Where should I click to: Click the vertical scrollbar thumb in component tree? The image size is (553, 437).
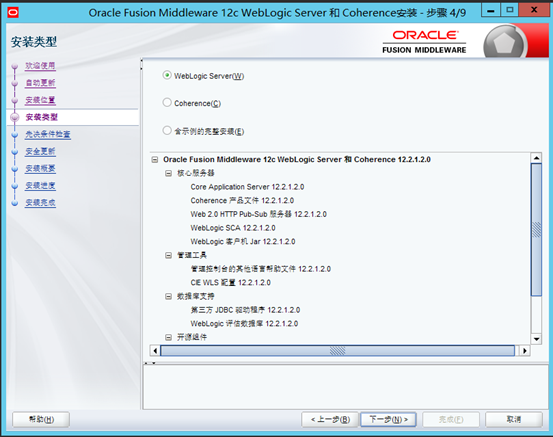click(536, 230)
